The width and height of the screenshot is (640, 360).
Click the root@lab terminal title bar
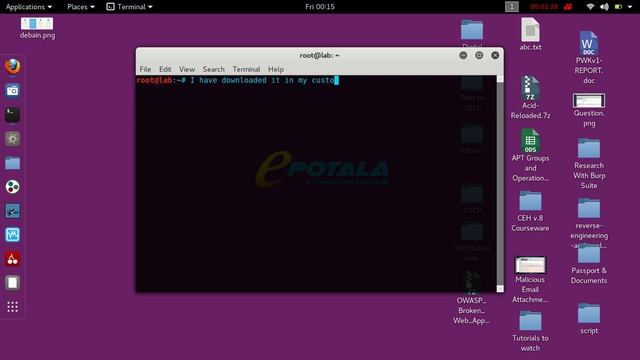320,55
